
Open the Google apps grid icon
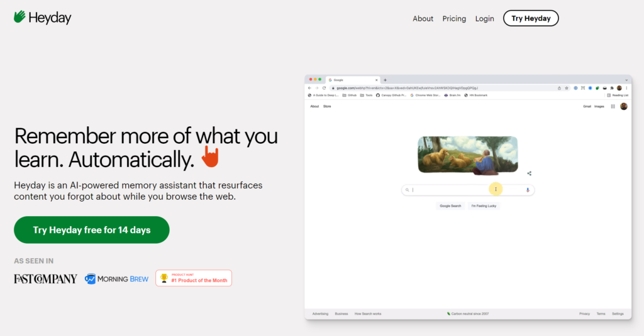(613, 107)
